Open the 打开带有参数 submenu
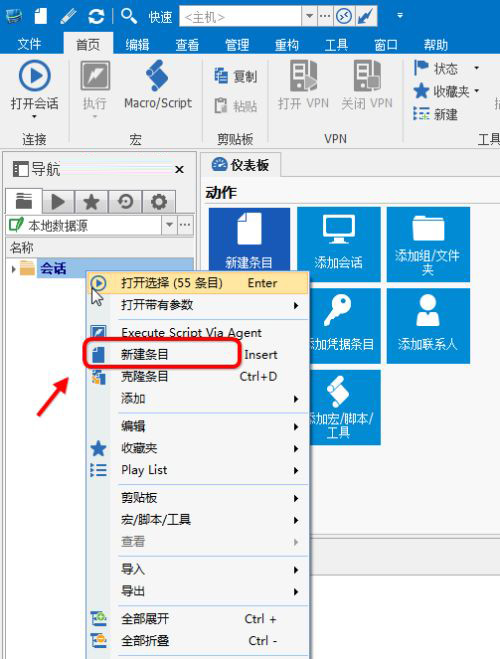The height and width of the screenshot is (659, 500). click(x=198, y=305)
